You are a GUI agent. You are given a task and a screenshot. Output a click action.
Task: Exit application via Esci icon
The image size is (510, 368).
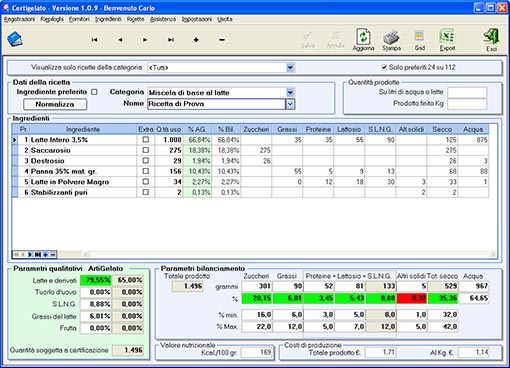[x=491, y=40]
